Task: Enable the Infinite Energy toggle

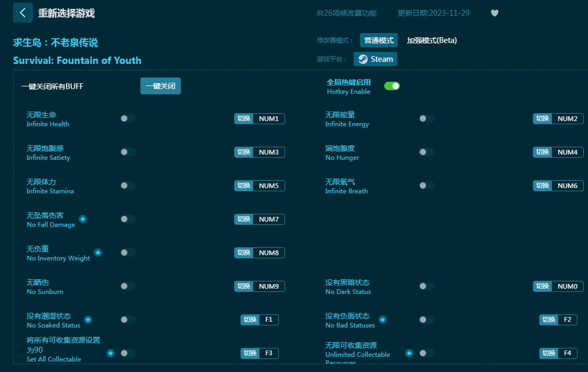Action: coord(426,118)
